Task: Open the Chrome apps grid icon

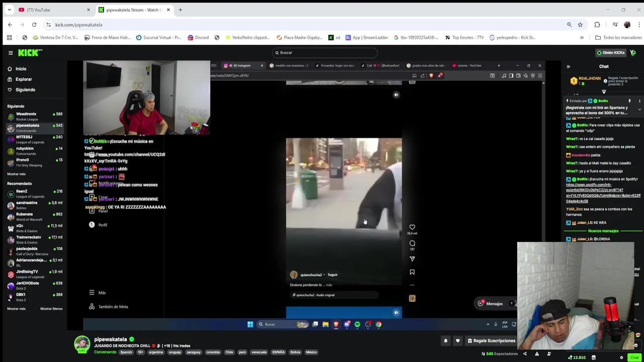Action: click(9, 38)
